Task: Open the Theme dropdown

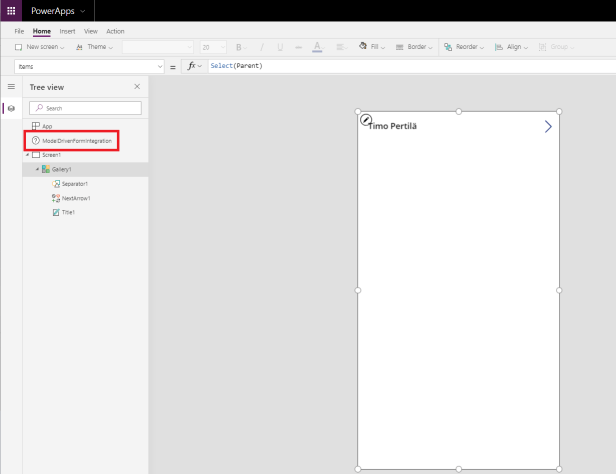Action: point(94,47)
